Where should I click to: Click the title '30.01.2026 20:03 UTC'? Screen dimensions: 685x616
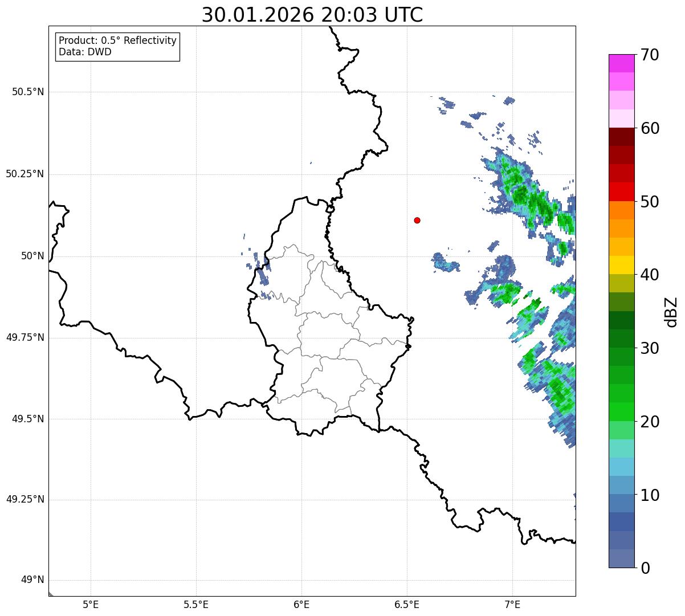click(312, 15)
